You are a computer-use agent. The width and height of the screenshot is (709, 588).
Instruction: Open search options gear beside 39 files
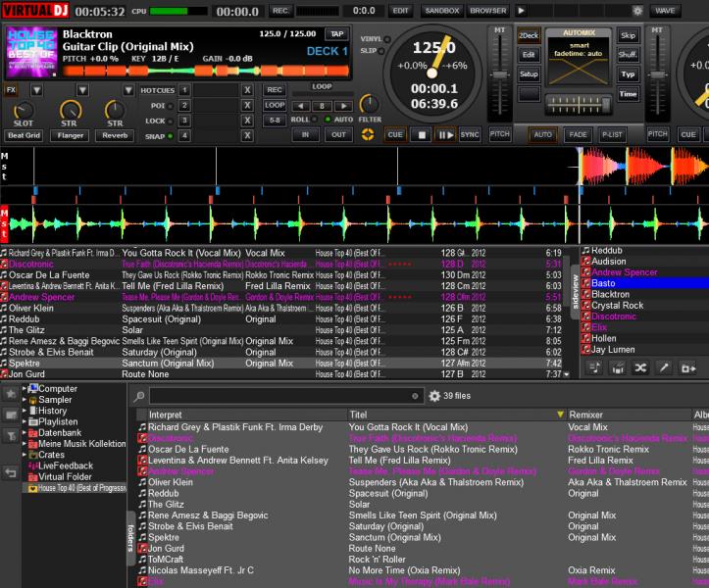pyautogui.click(x=434, y=396)
